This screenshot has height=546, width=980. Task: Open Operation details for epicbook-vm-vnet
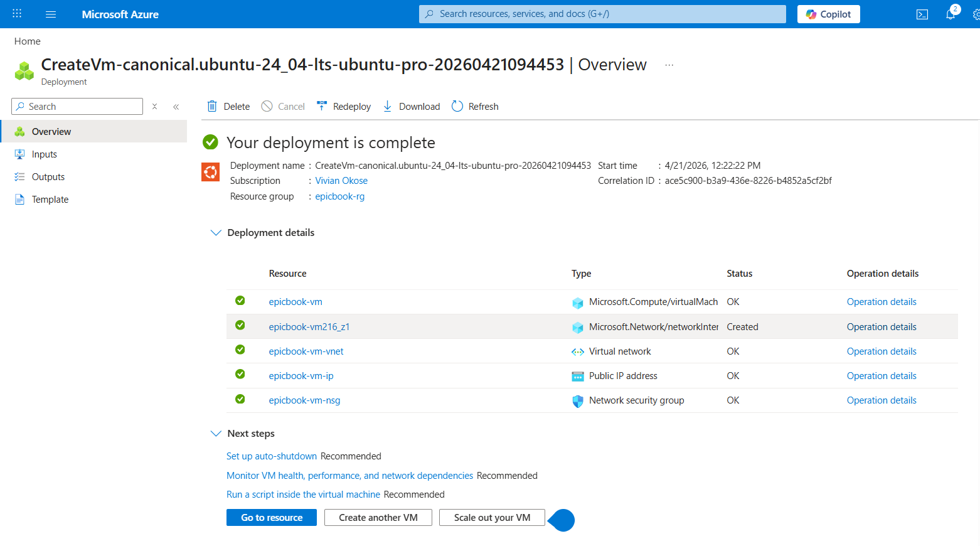(x=881, y=351)
